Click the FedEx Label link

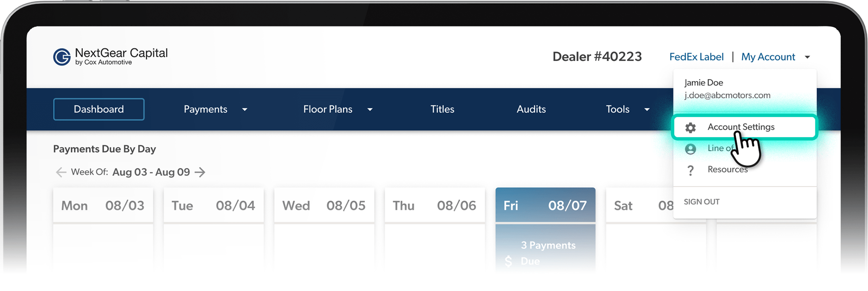coord(696,57)
